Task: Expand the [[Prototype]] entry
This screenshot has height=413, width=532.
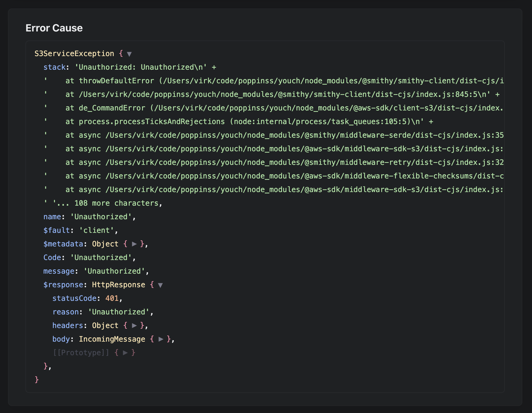Action: pyautogui.click(x=125, y=353)
